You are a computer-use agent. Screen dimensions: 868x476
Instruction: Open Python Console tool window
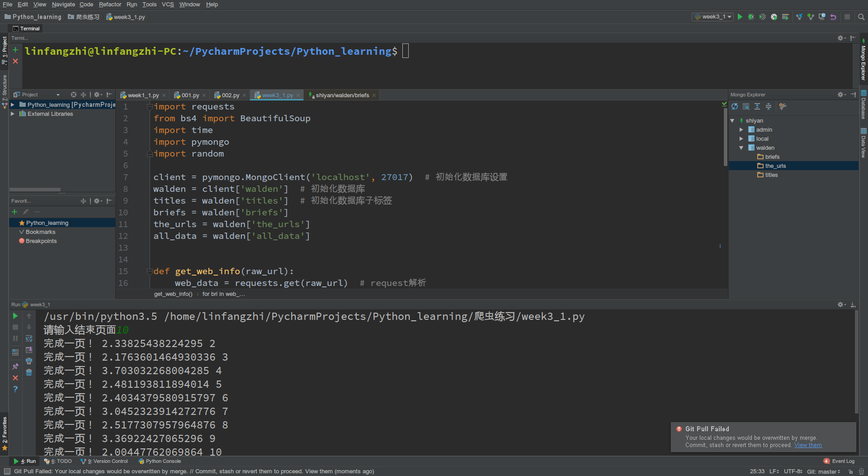160,462
